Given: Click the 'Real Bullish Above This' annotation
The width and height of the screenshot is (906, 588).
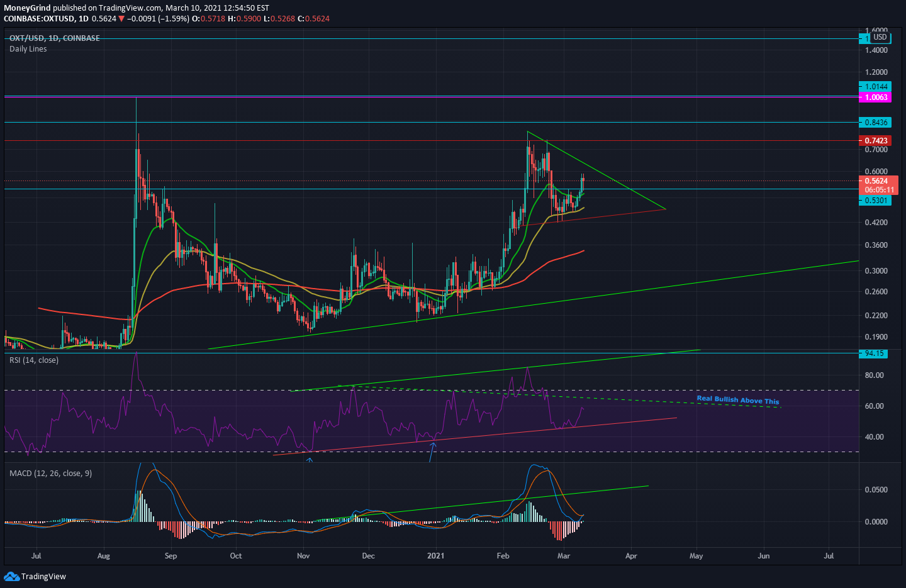Looking at the screenshot, I should (738, 400).
